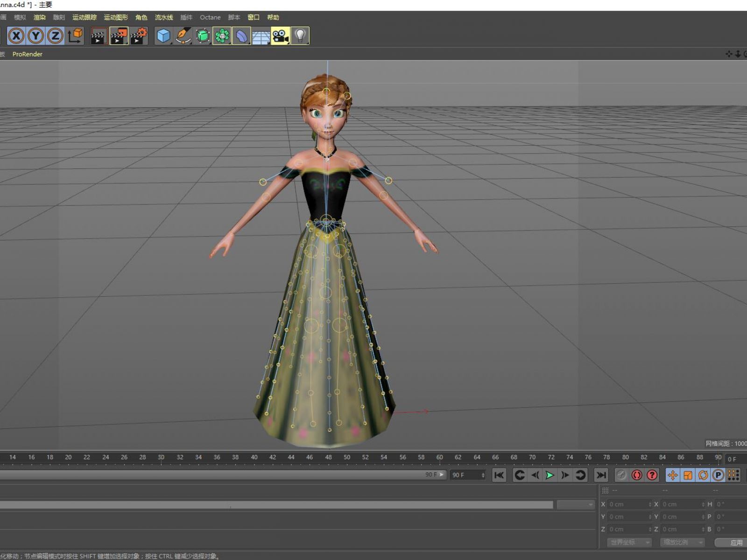
Task: Click Render to Picture Viewer icon
Action: (119, 36)
